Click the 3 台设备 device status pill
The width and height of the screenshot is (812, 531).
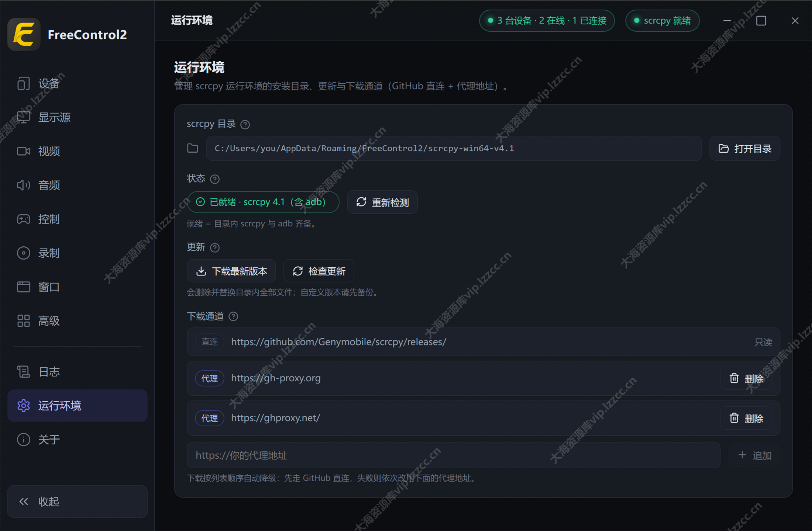547,21
